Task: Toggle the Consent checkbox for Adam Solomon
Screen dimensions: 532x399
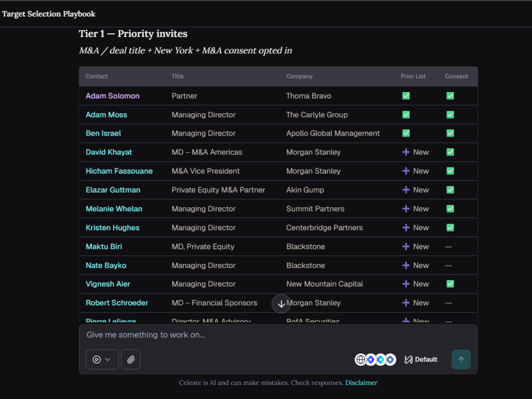Action: 450,96
